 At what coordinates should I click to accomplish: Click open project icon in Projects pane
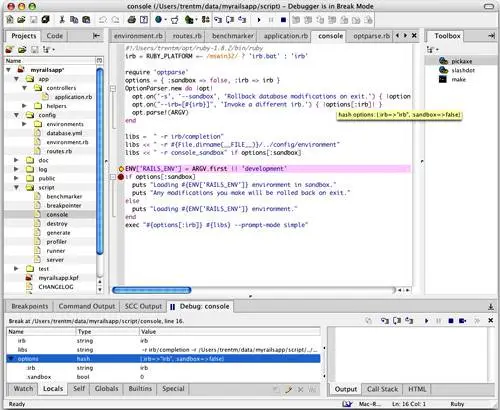click(x=22, y=50)
